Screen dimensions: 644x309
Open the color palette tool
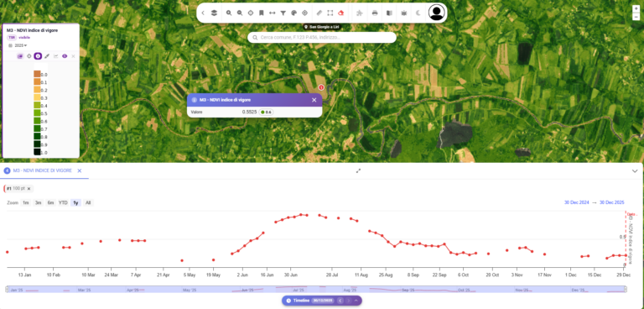coord(293,13)
